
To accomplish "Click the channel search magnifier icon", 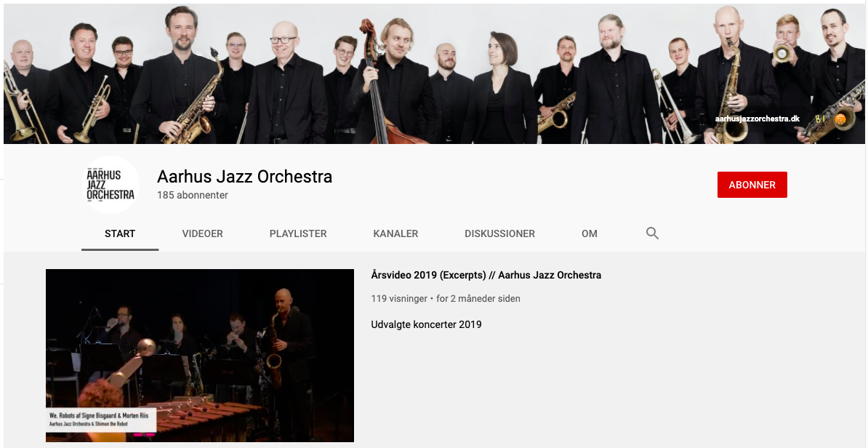I will 652,233.
